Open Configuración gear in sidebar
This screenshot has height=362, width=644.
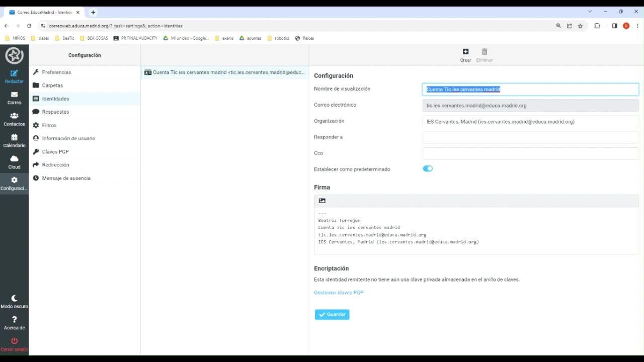click(x=14, y=184)
